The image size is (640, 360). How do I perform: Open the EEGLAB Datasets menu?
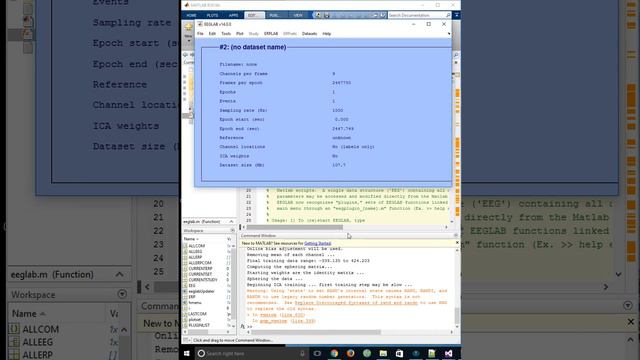309,34
